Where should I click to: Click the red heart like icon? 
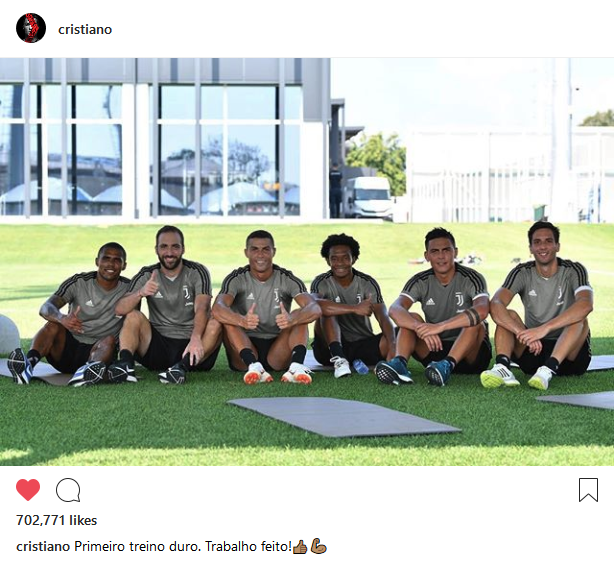point(28,489)
